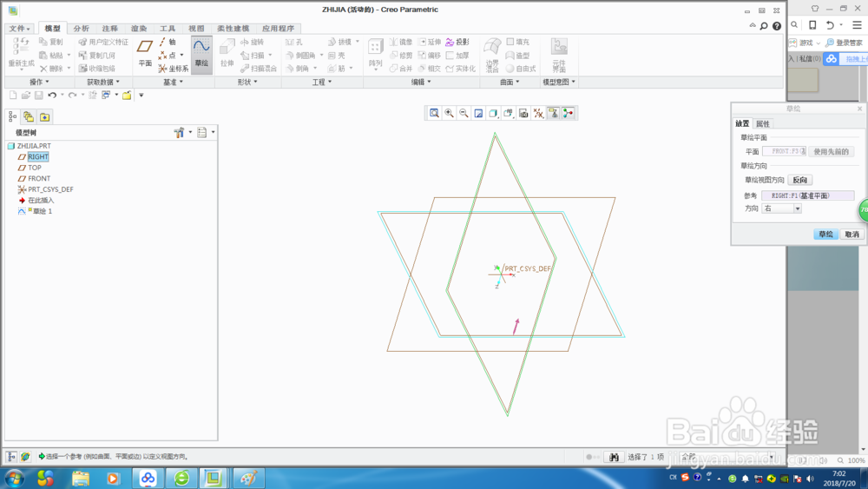Viewport: 868px width, 489px height.
Task: Switch to the 注释 ribbon tab
Action: pos(109,29)
